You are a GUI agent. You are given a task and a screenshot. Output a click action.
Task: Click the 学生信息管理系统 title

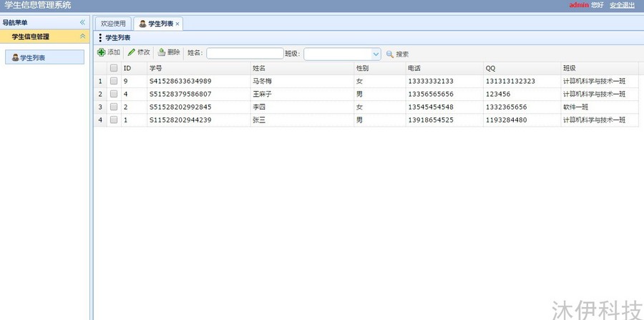(38, 5)
